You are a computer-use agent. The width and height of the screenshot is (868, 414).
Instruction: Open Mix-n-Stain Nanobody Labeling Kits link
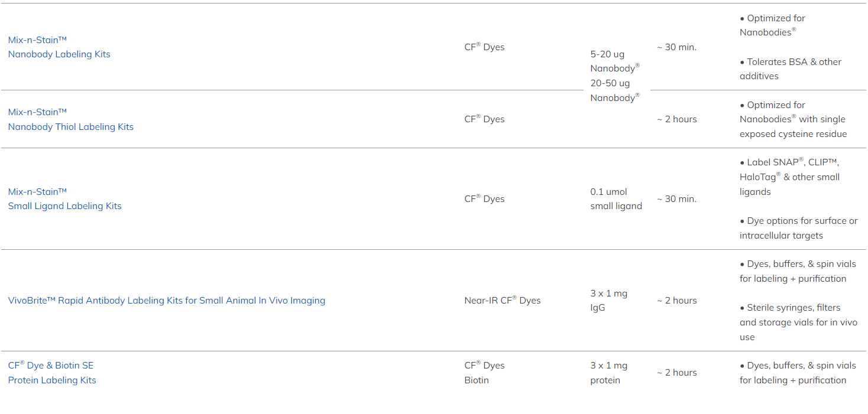tap(59, 54)
